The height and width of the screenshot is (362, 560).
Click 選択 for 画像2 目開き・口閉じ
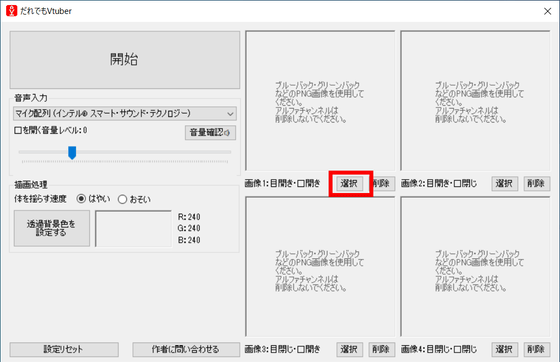(x=504, y=183)
